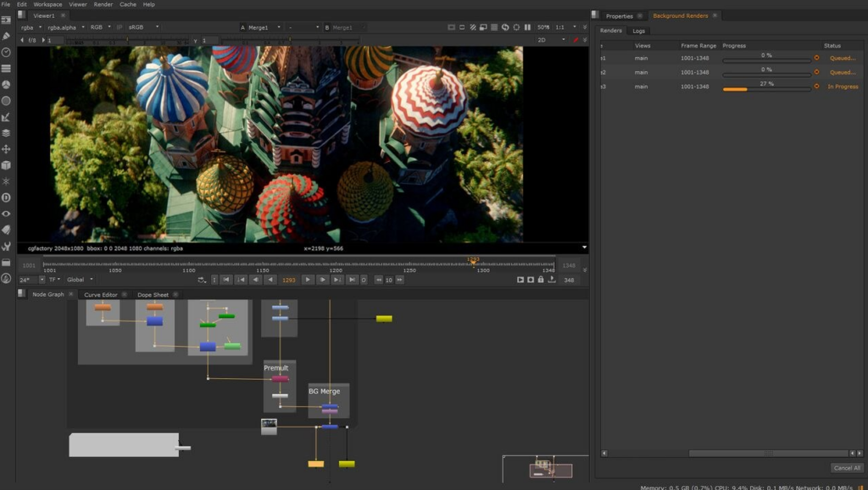Toggle the viewer pause button
The width and height of the screenshot is (868, 490).
(529, 26)
